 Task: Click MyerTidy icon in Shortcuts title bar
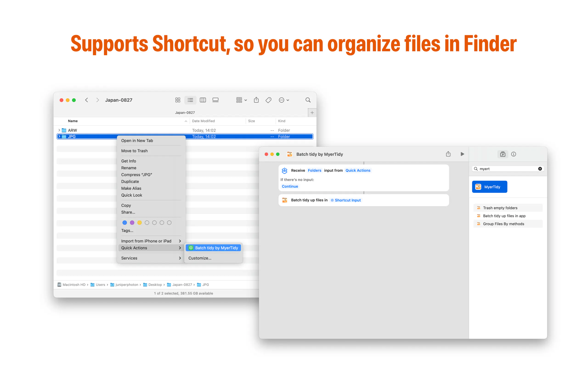coord(289,154)
